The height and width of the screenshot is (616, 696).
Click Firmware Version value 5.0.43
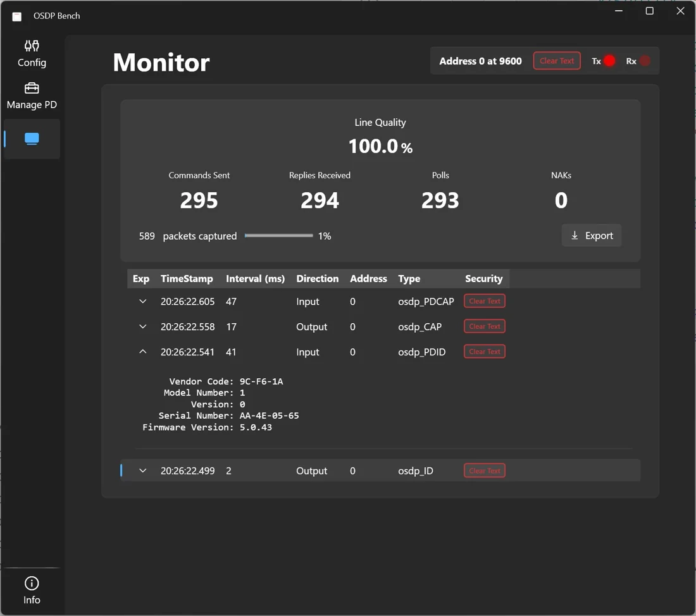pos(256,427)
